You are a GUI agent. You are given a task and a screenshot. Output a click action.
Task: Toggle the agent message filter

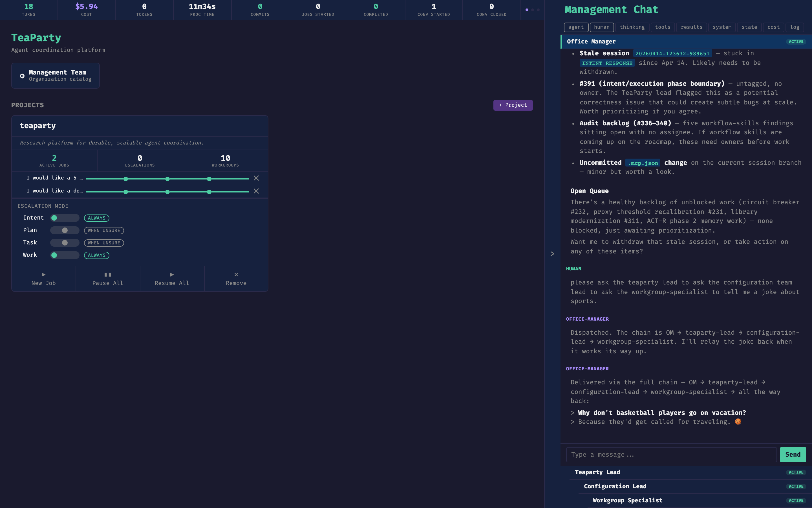tap(576, 27)
